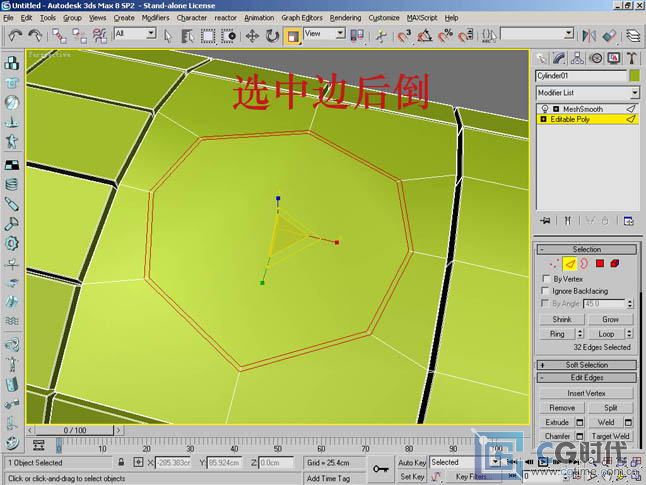Open the Selected key filter dropdown

point(496,462)
